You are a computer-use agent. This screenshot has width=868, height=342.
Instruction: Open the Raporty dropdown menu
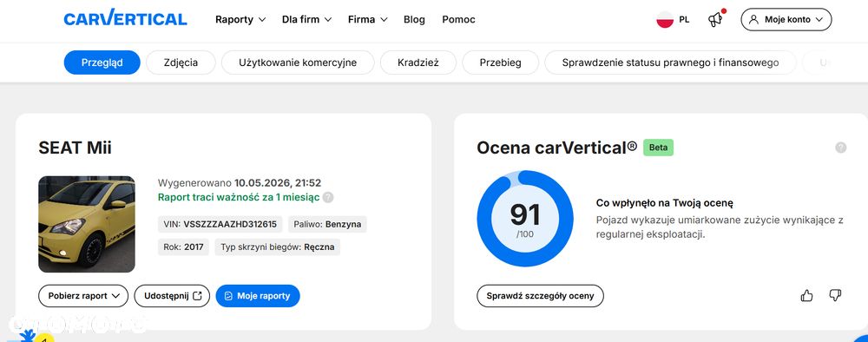240,19
